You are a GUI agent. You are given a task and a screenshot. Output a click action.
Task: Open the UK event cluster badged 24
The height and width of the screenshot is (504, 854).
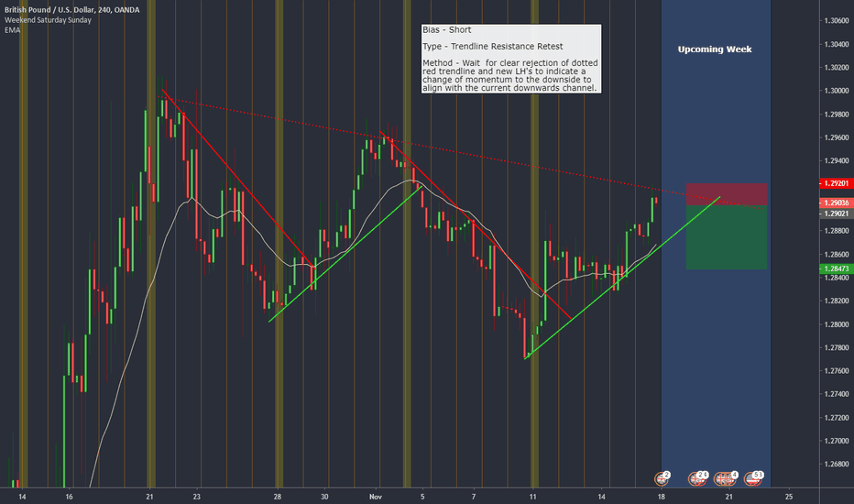pos(699,477)
